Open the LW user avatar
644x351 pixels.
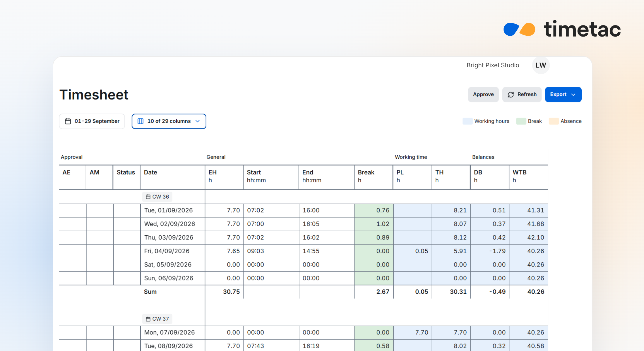coord(541,65)
